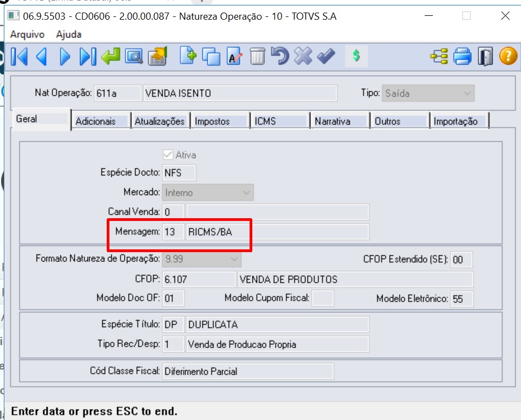The image size is (521, 420).
Task: Click VENDA DE PRODUTOS description field
Action: coord(356,279)
